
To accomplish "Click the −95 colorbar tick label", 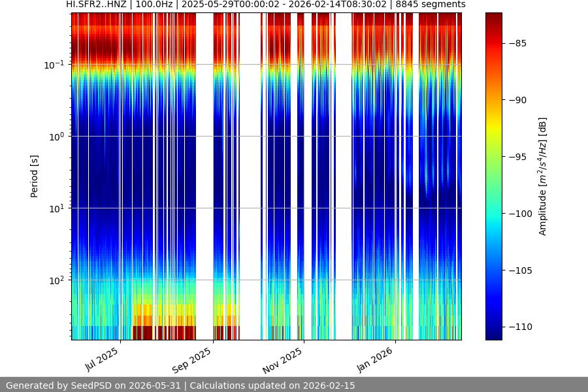I will [517, 157].
